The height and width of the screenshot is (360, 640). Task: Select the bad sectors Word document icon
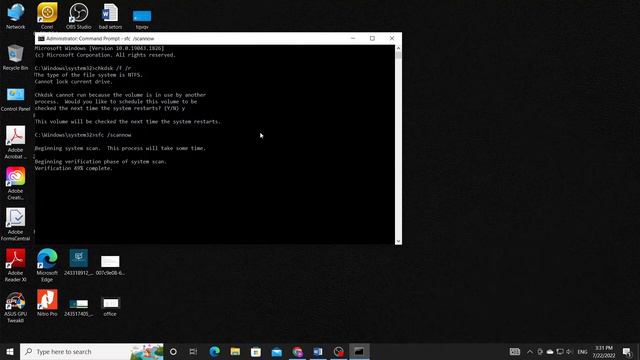(110, 16)
